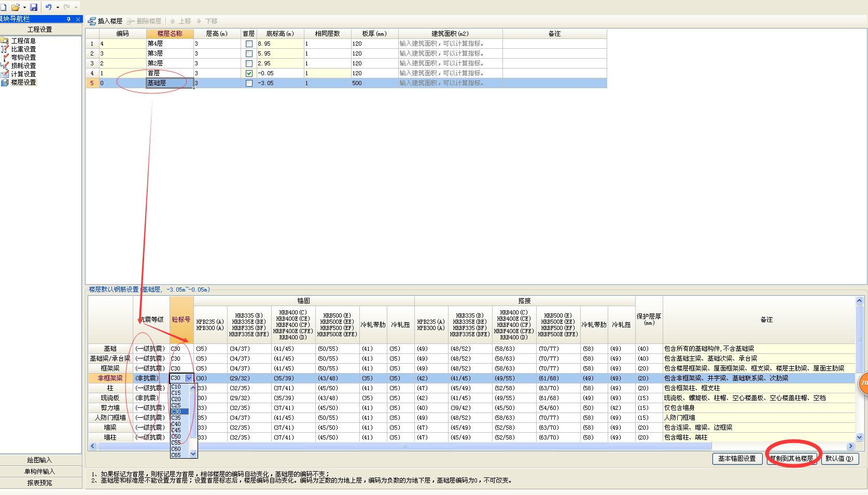
Task: Switch to the 单构件输入 section tab
Action: pos(40,472)
